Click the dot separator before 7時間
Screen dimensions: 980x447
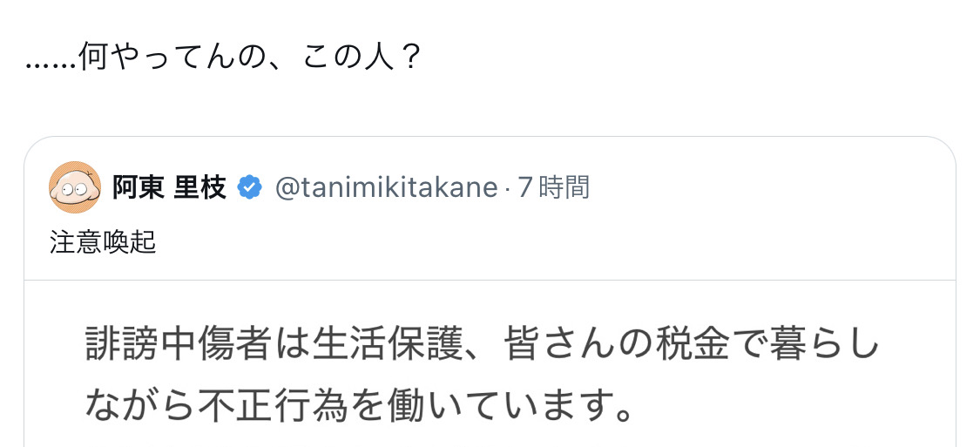click(507, 188)
